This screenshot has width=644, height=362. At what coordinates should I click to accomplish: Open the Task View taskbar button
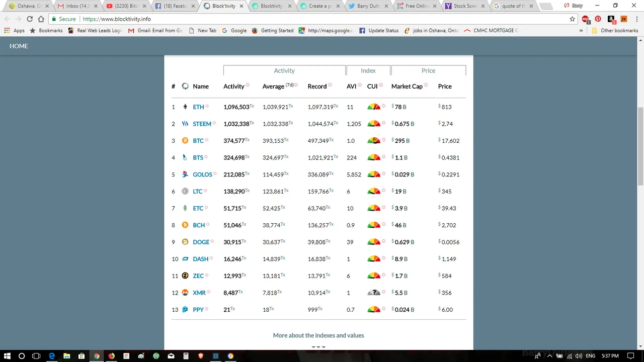tap(36, 356)
